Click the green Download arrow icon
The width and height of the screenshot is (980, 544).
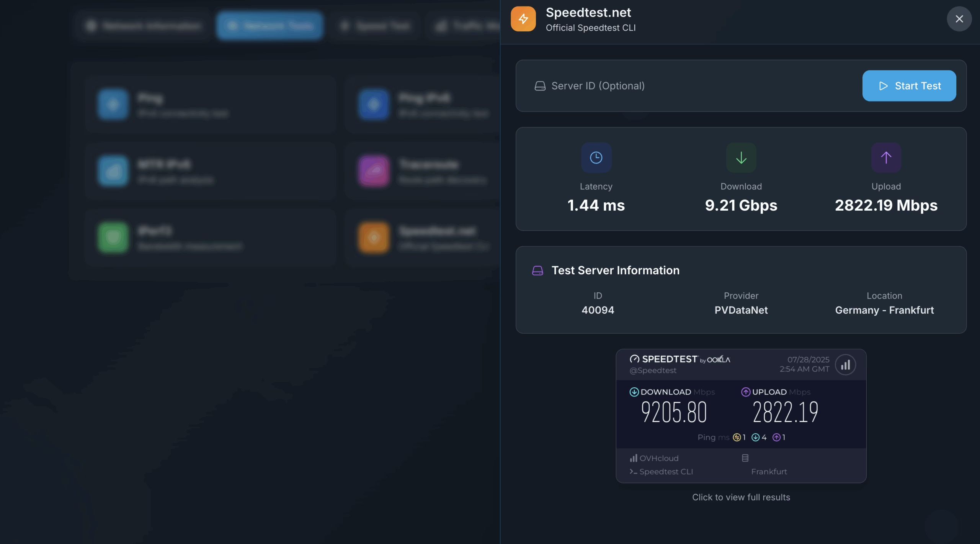click(741, 157)
